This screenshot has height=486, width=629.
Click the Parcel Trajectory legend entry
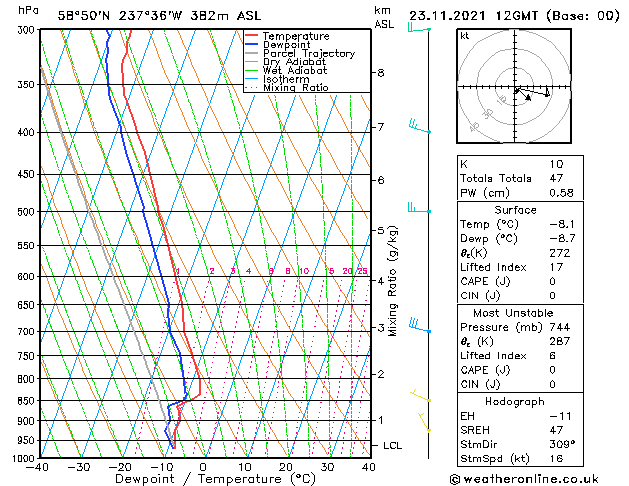(x=300, y=53)
